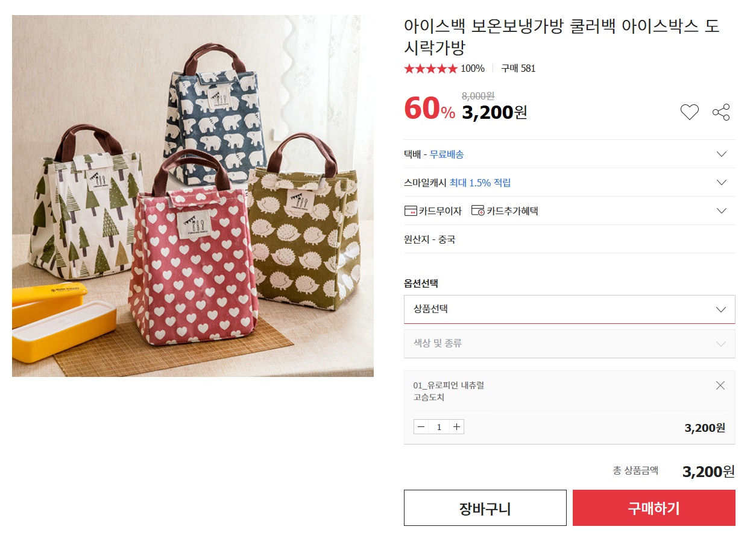Image resolution: width=756 pixels, height=544 pixels.
Task: Click the red 구매하기 buy button
Action: (654, 508)
